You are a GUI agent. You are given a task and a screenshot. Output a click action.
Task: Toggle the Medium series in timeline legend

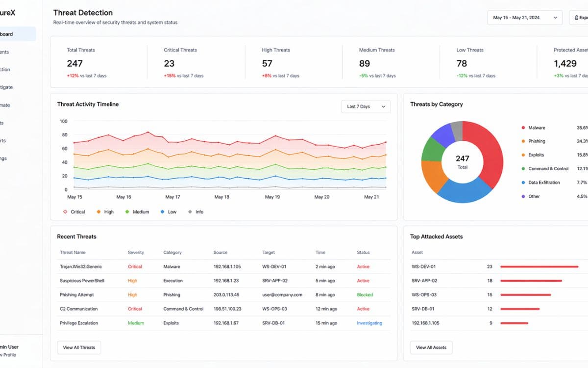pos(137,212)
